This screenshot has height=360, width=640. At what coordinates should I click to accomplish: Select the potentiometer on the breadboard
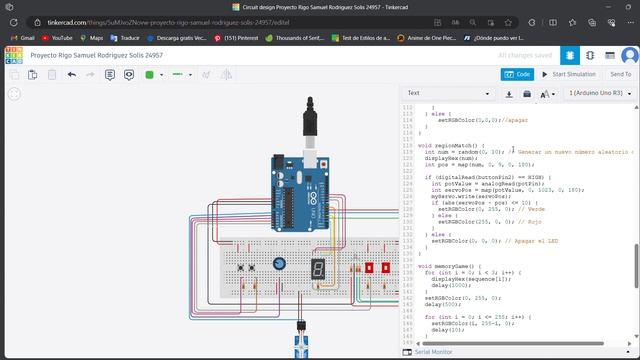point(279,264)
